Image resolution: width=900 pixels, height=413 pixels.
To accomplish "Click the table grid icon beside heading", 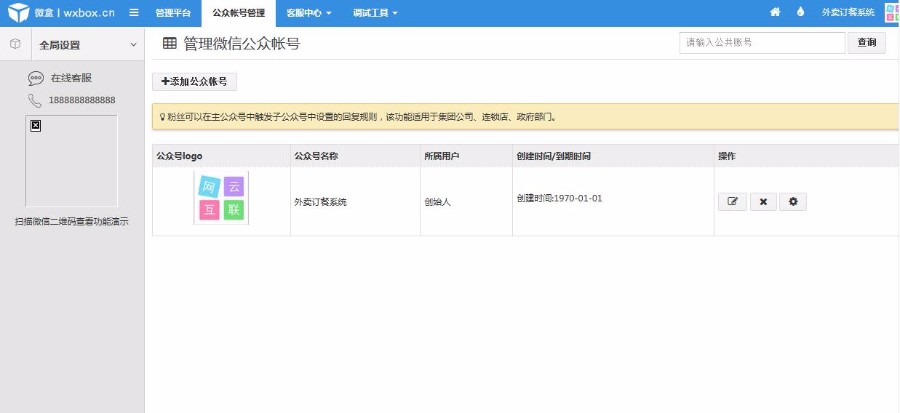I will [x=169, y=44].
